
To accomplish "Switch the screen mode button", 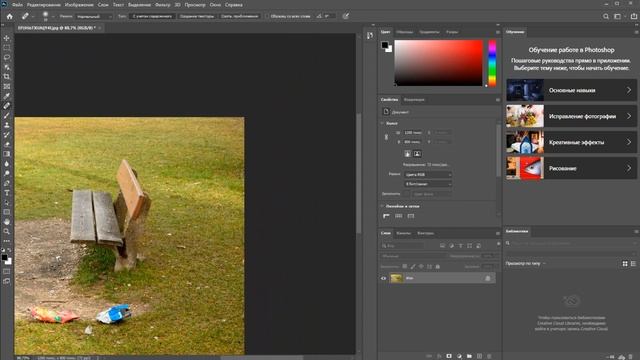I will click(7, 281).
